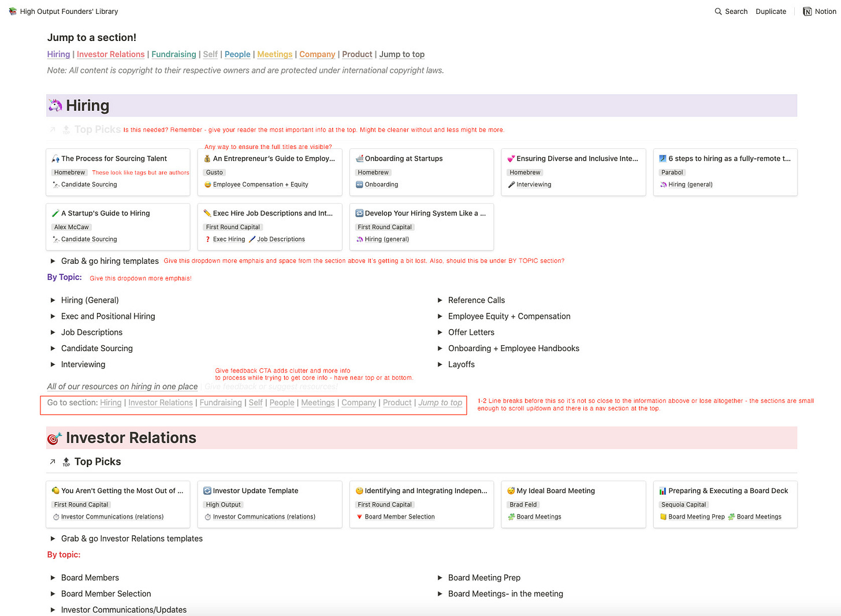Expand Grab & go Investor Relations templates
This screenshot has width=841, height=616.
click(x=53, y=539)
